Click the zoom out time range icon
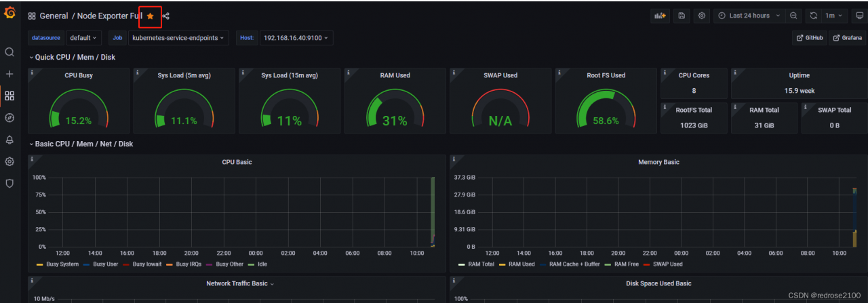 pos(793,16)
